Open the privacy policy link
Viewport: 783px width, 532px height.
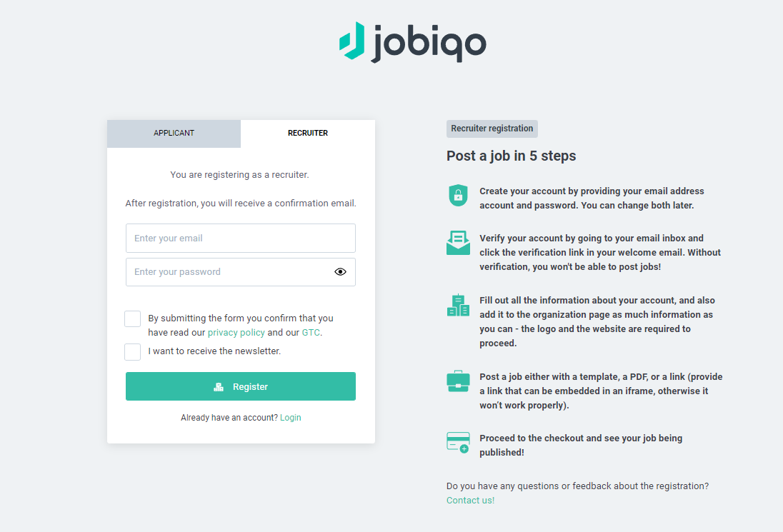(236, 332)
